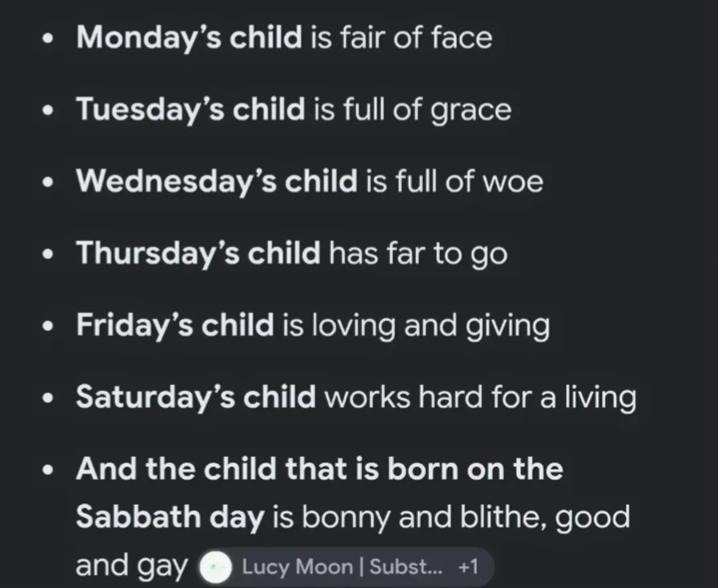Click the phrase is loving and giving
718x588 pixels.
click(416, 326)
